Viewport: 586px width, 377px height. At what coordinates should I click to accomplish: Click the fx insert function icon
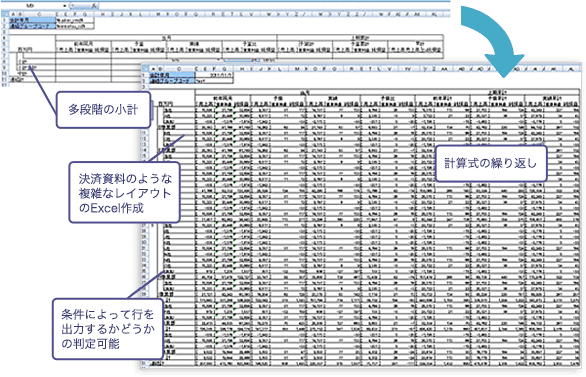pyautogui.click(x=95, y=6)
